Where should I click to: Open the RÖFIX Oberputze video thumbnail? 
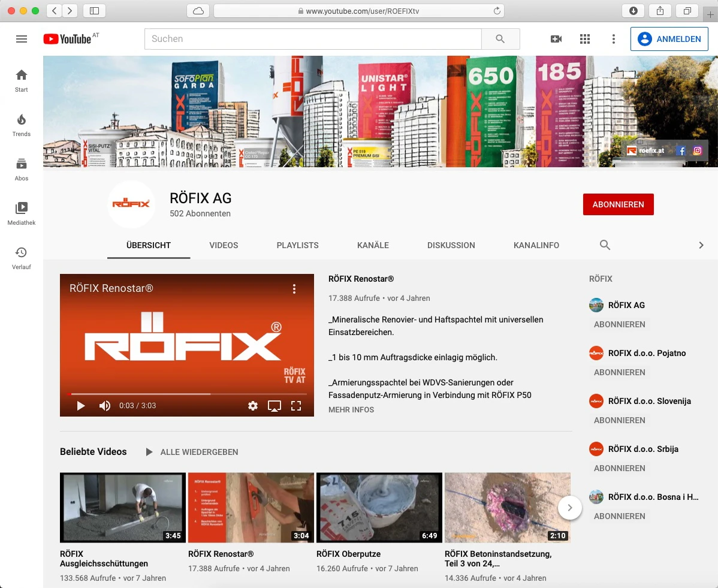379,508
